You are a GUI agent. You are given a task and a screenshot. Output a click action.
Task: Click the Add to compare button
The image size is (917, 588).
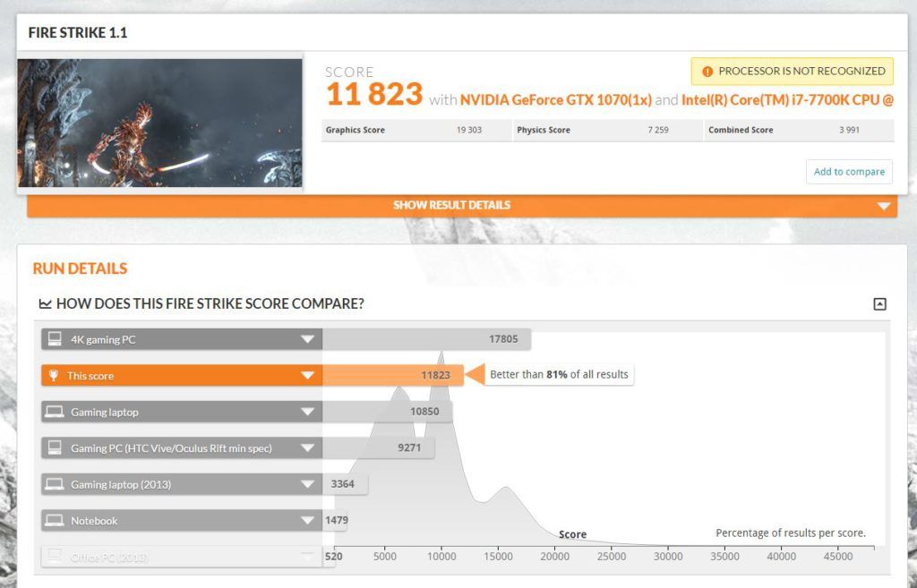click(849, 172)
